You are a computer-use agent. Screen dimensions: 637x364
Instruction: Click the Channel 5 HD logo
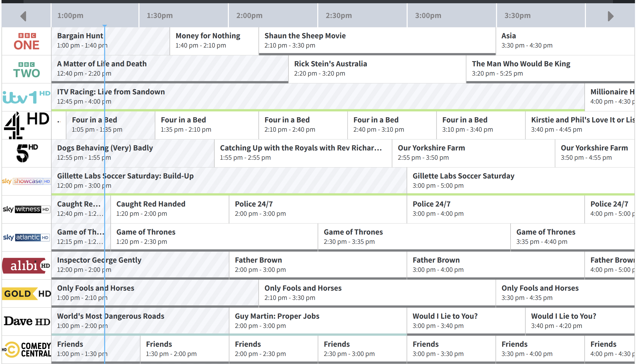point(26,153)
